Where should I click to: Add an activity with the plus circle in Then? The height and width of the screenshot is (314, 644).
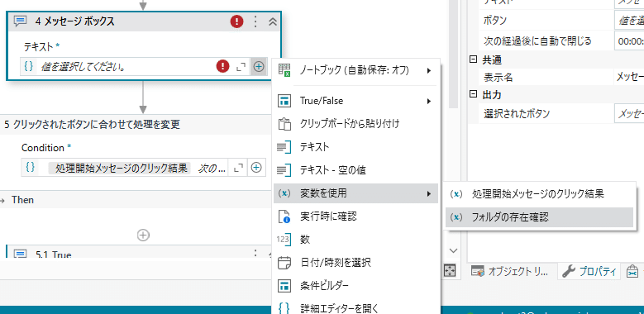tap(143, 235)
